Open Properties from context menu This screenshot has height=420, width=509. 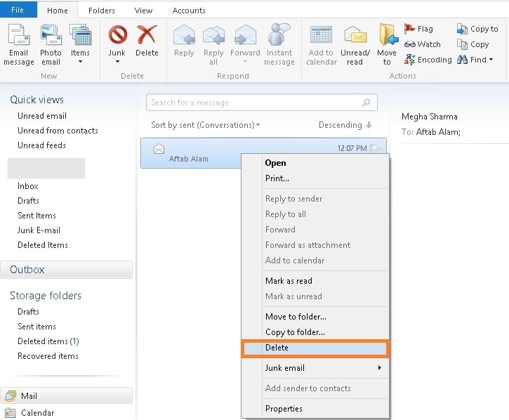coord(284,408)
